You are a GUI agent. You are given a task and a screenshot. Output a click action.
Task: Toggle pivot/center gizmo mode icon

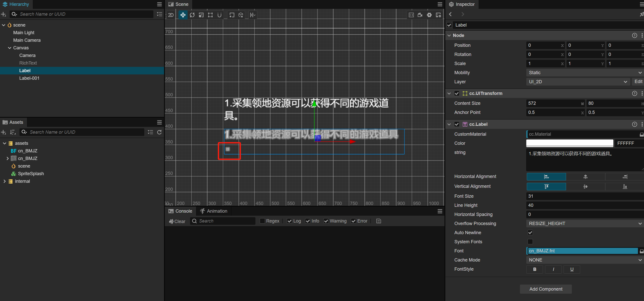(x=232, y=15)
